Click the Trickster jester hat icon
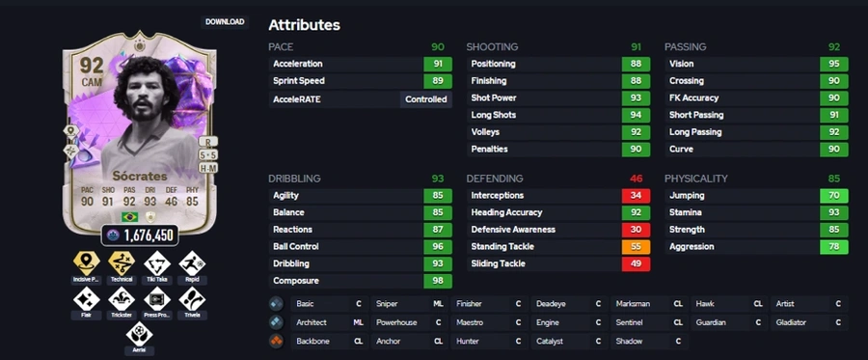Screen dimensions: 868x360 click(122, 299)
